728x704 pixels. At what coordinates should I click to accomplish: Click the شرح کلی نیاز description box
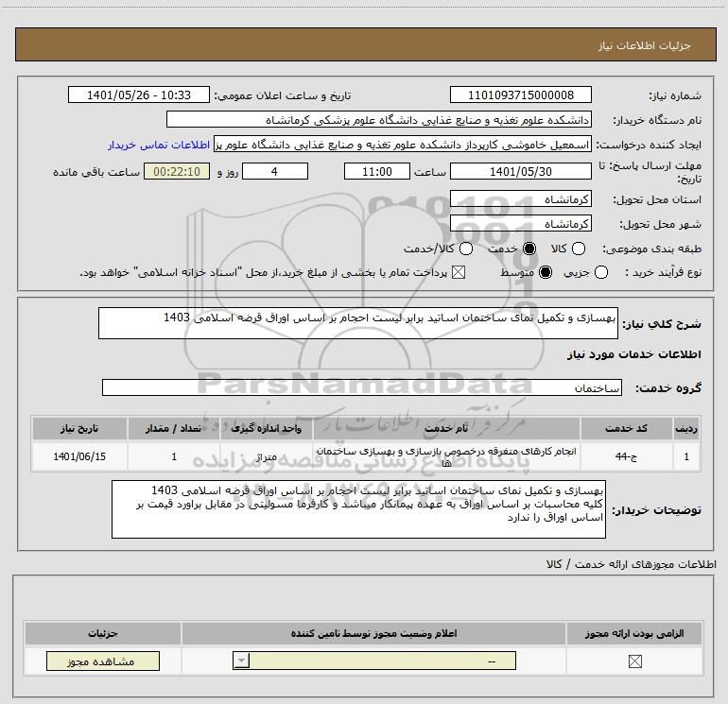[x=358, y=323]
